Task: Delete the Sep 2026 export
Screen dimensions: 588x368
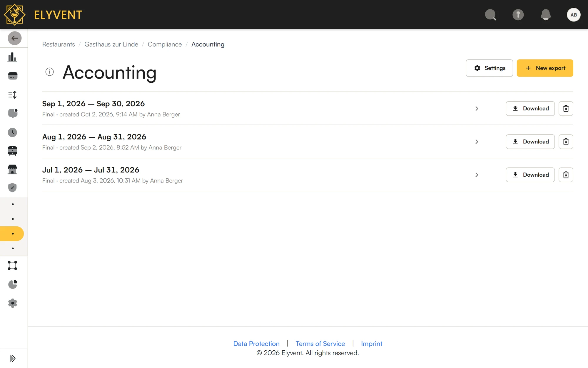Action: tap(566, 109)
